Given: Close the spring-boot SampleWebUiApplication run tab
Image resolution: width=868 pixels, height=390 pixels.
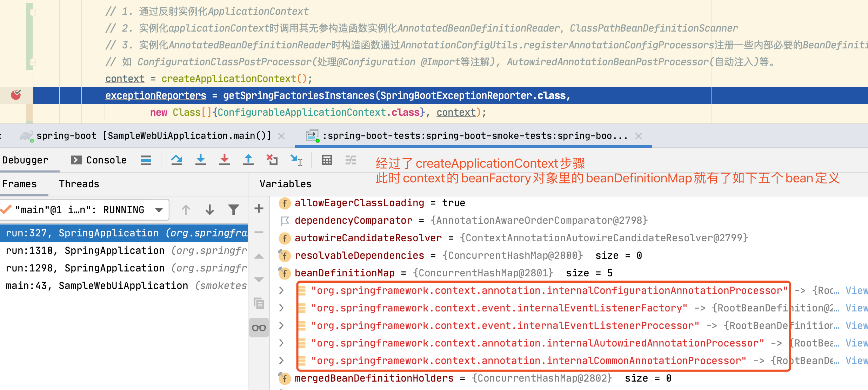Looking at the screenshot, I should click(x=281, y=136).
